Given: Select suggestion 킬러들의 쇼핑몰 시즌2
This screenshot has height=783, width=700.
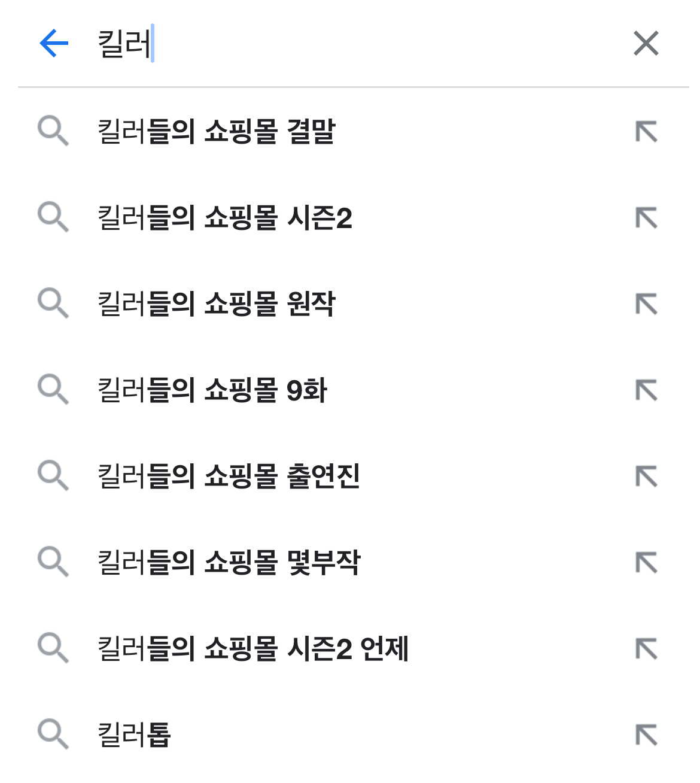Looking at the screenshot, I should [224, 217].
